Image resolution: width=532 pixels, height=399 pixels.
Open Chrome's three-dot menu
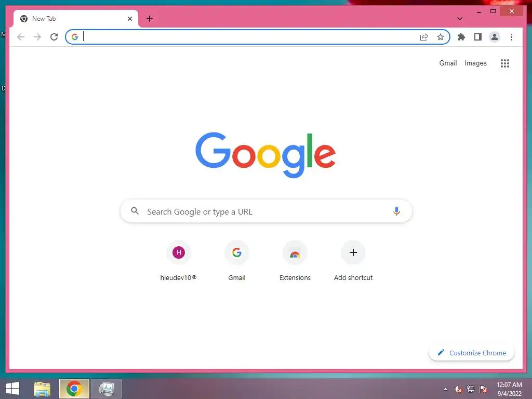pos(511,37)
